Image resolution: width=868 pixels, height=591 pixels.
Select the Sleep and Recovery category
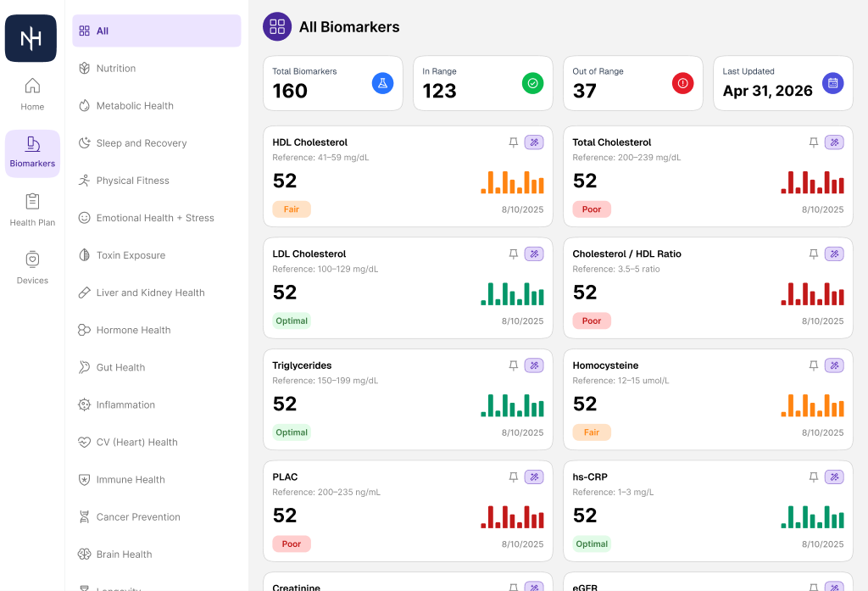[157, 143]
